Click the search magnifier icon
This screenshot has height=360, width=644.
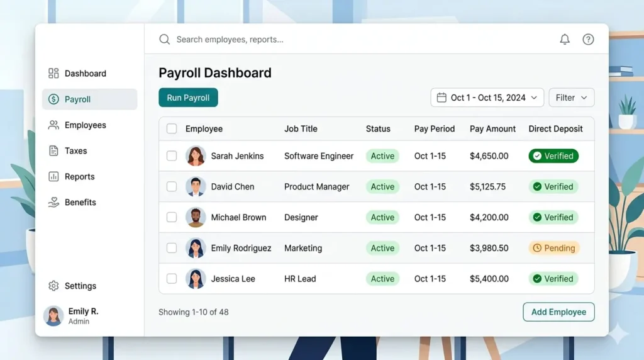coord(164,39)
